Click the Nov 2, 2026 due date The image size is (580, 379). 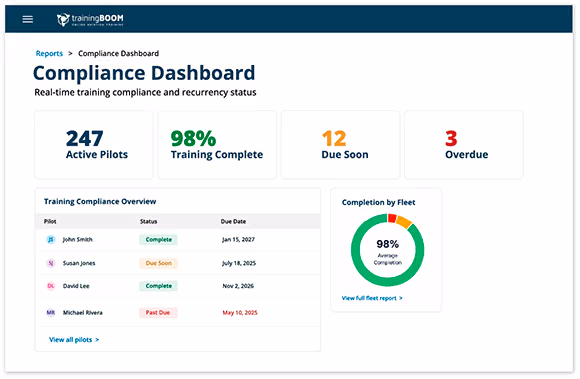238,286
